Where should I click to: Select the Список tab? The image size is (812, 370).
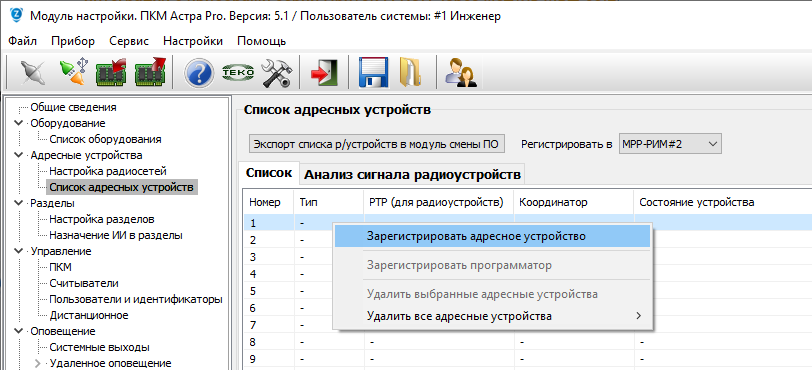[x=269, y=173]
